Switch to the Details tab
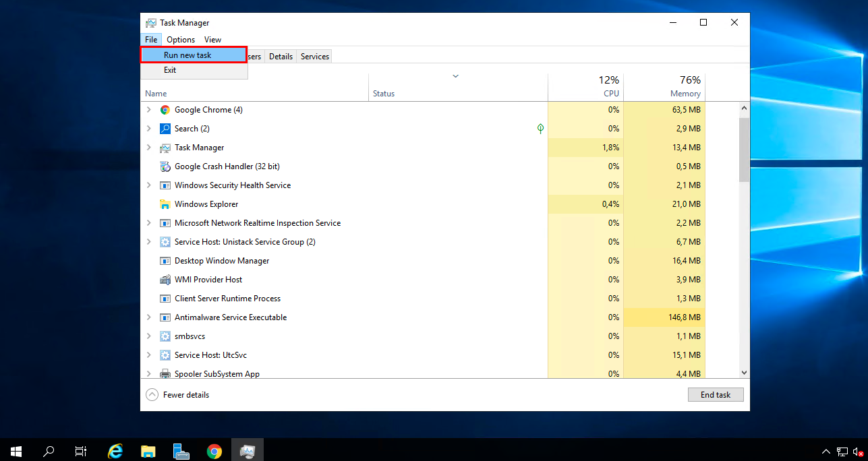 pos(281,57)
